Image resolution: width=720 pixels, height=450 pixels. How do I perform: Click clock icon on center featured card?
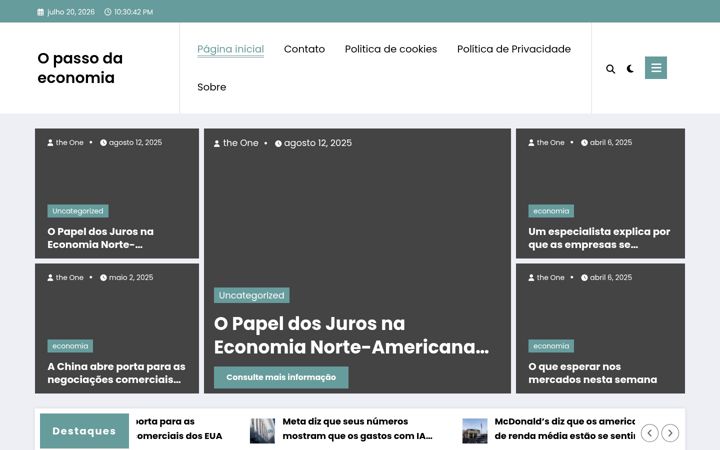(x=278, y=144)
